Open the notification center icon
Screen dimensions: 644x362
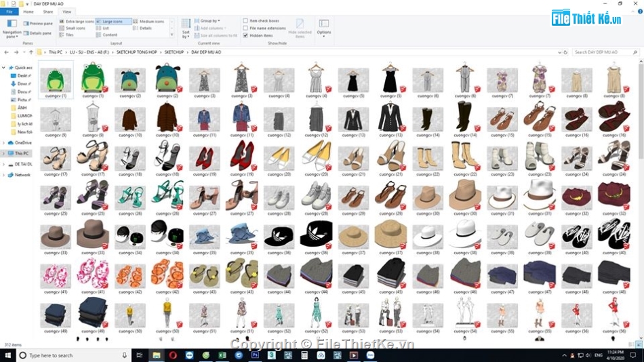click(x=633, y=355)
